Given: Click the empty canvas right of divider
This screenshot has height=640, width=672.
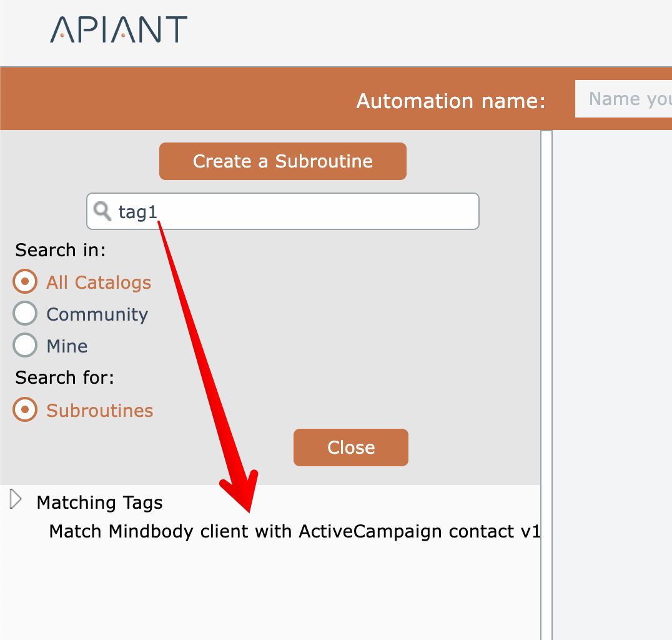Looking at the screenshot, I should tap(612, 375).
